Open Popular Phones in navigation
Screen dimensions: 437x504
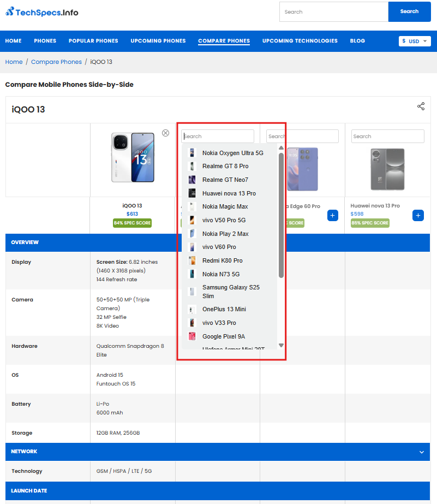pyautogui.click(x=93, y=41)
